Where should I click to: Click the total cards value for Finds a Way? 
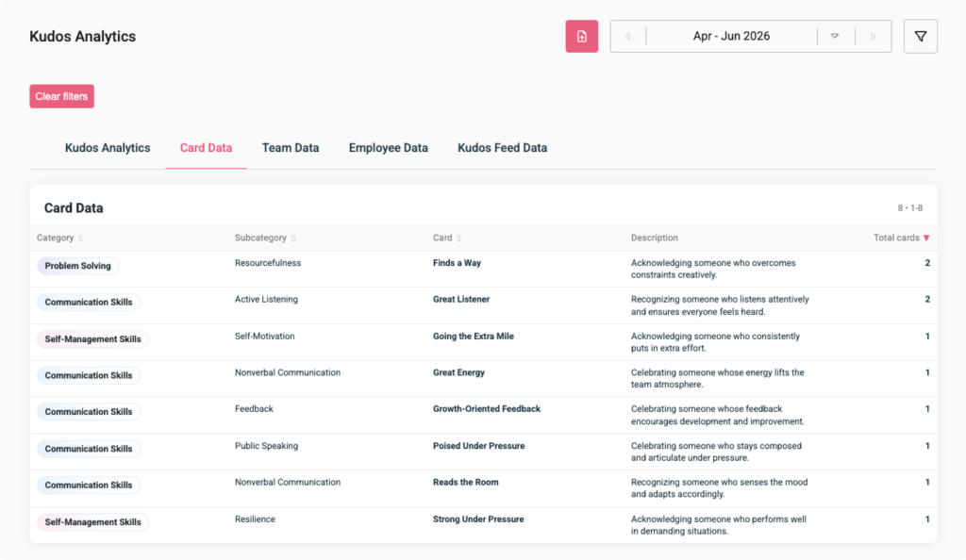click(927, 263)
